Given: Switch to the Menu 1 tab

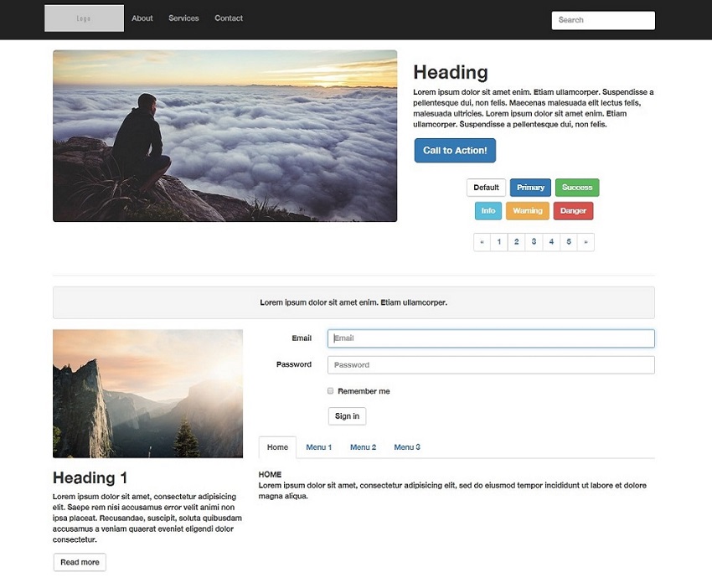Looking at the screenshot, I should 318,447.
